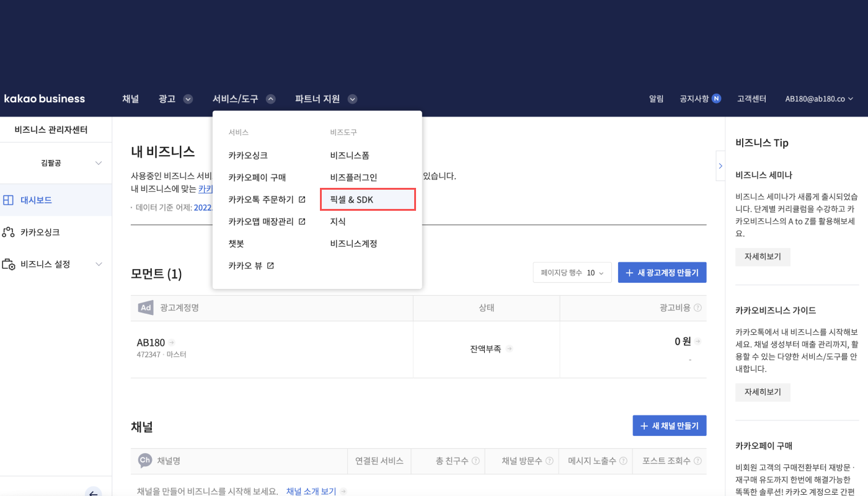868x496 pixels.
Task: Choose 지식 from the 비즈도구 menu
Action: tap(338, 221)
